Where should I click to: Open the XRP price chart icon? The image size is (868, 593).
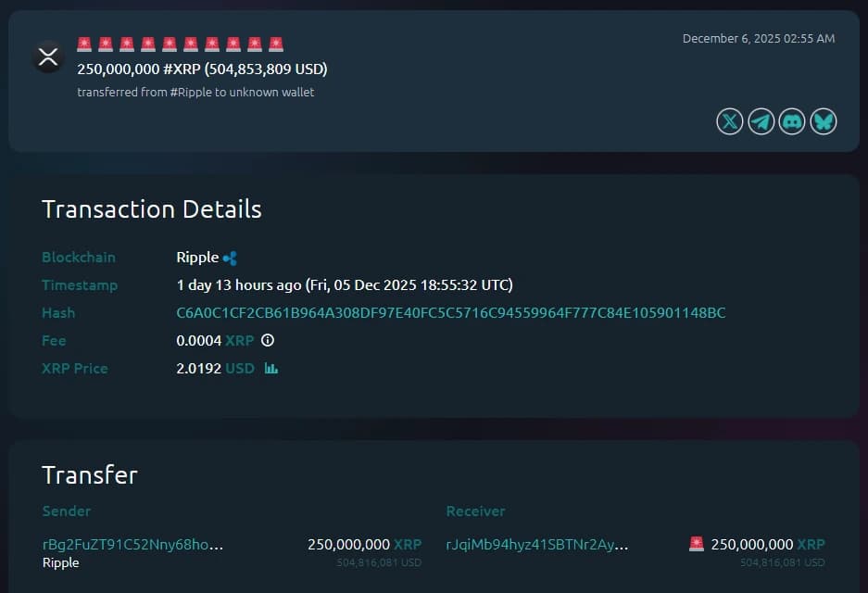pos(270,368)
